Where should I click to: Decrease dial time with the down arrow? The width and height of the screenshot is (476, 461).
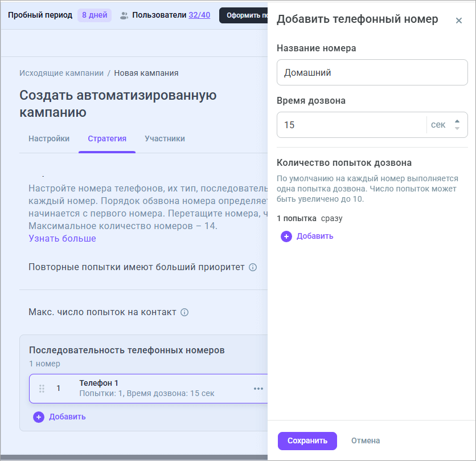pos(457,128)
